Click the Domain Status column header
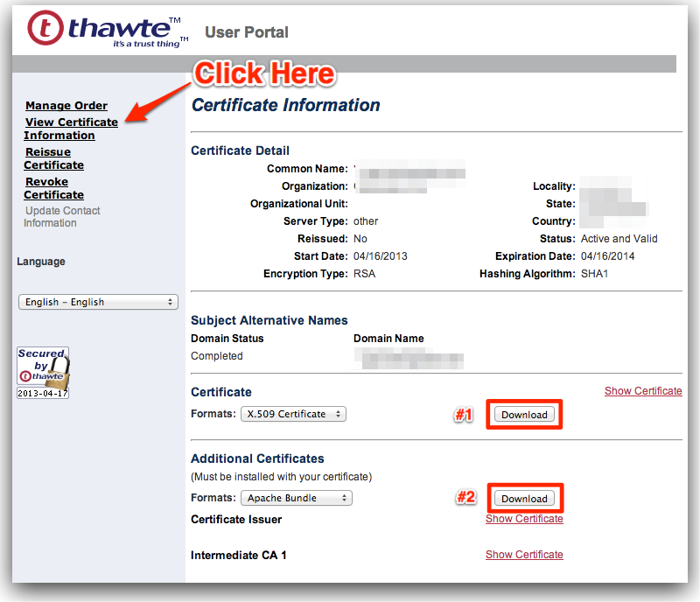The width and height of the screenshot is (700, 602). 227,339
